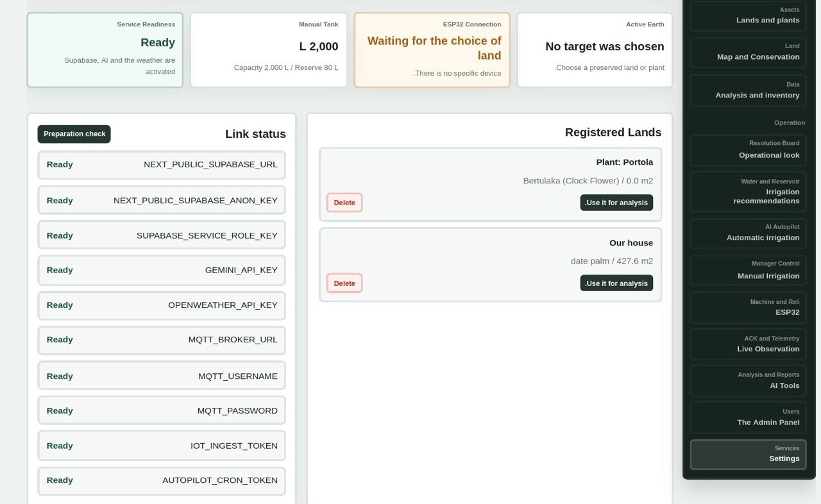Go to Map and Conservation page
Viewport: 821px width, 504px height.
click(748, 52)
